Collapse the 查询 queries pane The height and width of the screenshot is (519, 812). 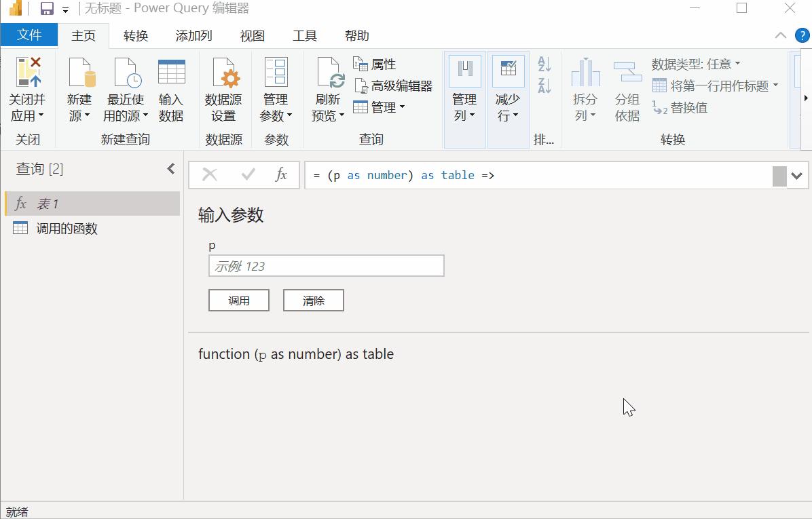point(170,169)
